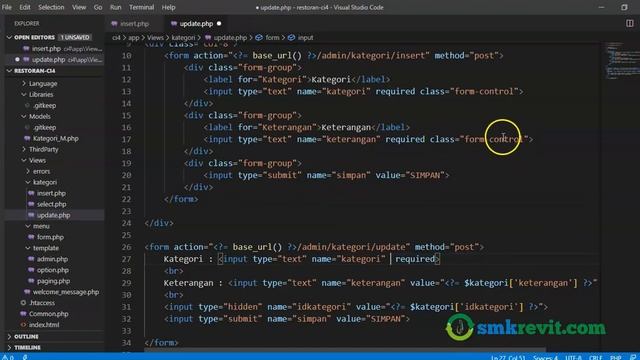Open the Terminal menu

(x=141, y=7)
